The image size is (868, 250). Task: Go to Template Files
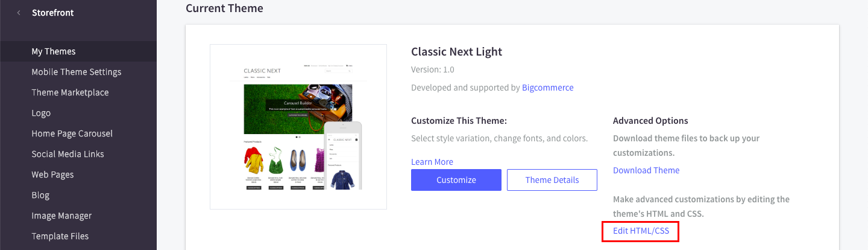(x=60, y=236)
